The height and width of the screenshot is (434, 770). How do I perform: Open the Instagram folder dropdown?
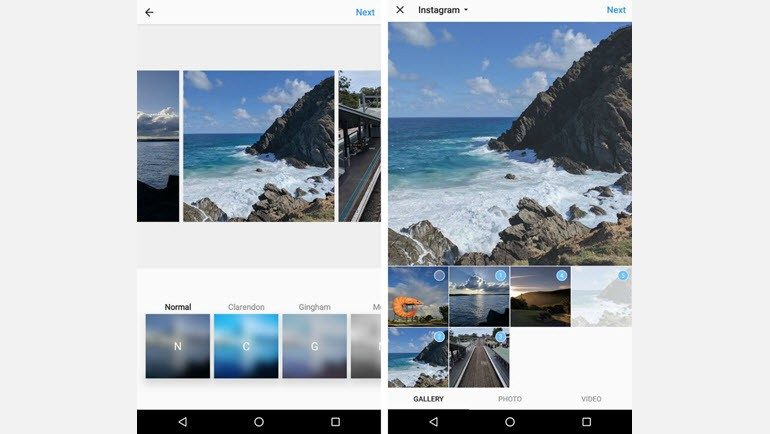click(x=442, y=10)
